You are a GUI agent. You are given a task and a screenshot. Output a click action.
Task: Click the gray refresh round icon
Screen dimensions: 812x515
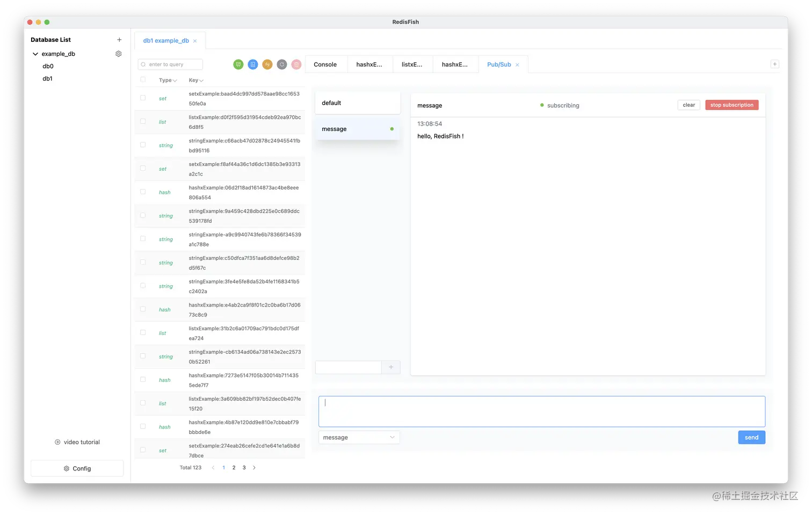[282, 64]
